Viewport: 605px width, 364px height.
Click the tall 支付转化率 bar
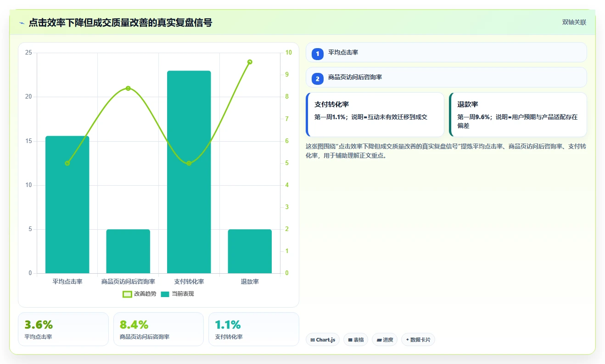189,172
